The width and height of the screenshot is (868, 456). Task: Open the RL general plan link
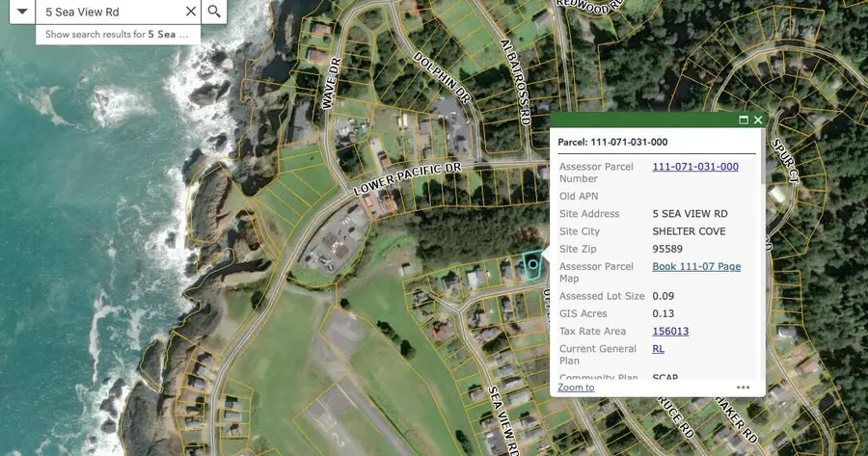tap(658, 349)
